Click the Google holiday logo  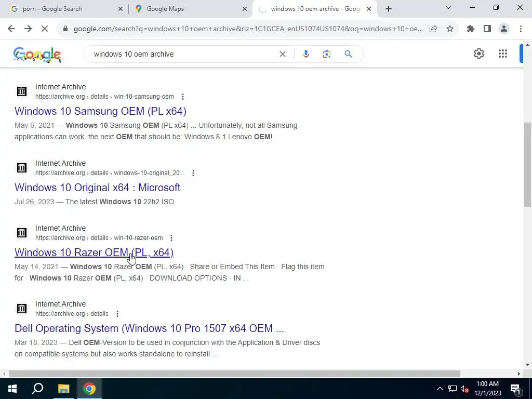[x=37, y=55]
